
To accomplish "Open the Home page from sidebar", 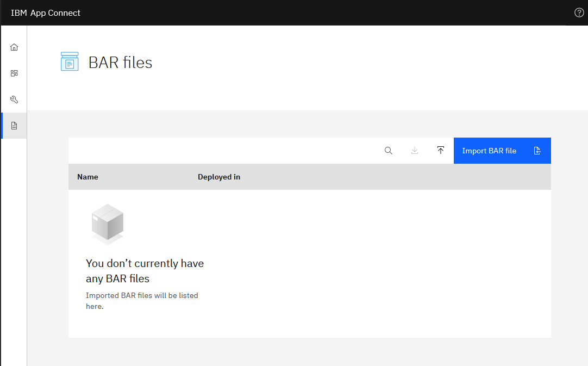I will [x=14, y=47].
